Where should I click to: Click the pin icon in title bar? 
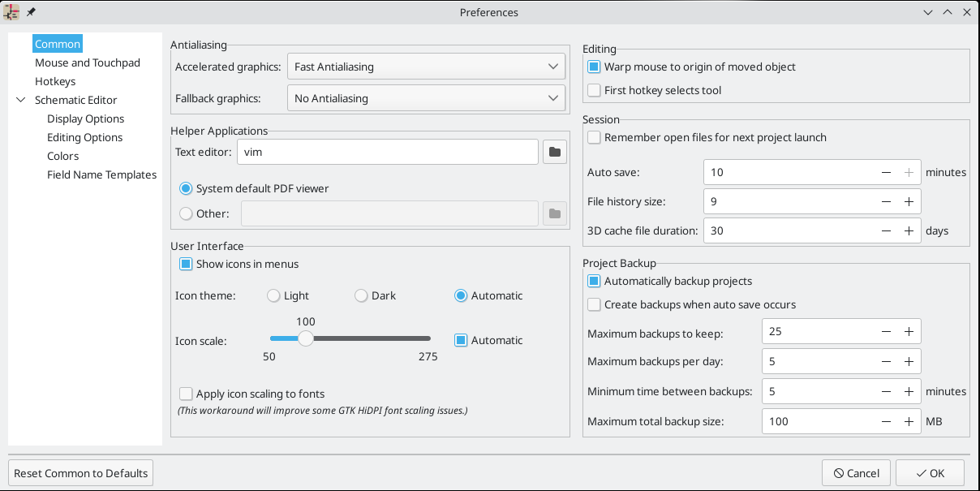pos(31,12)
